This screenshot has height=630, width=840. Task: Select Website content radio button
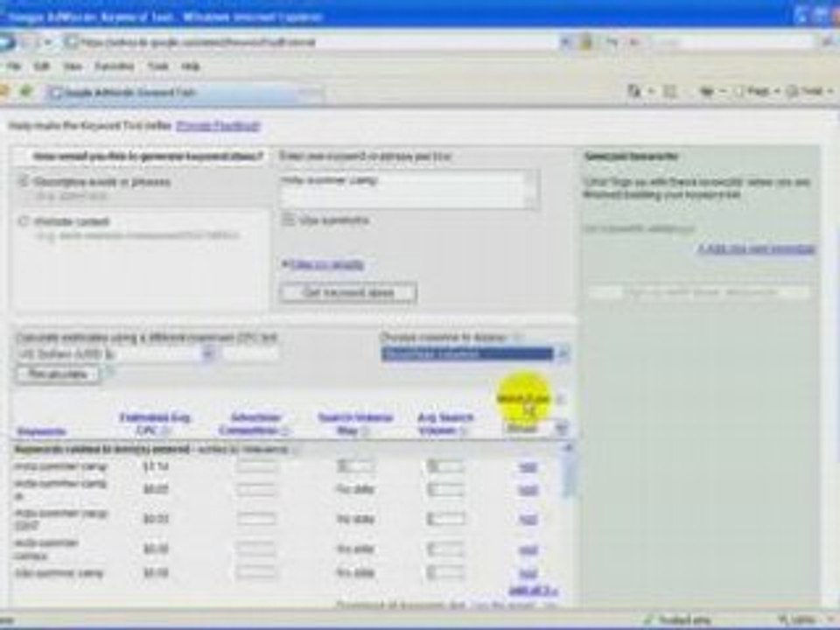[x=23, y=221]
